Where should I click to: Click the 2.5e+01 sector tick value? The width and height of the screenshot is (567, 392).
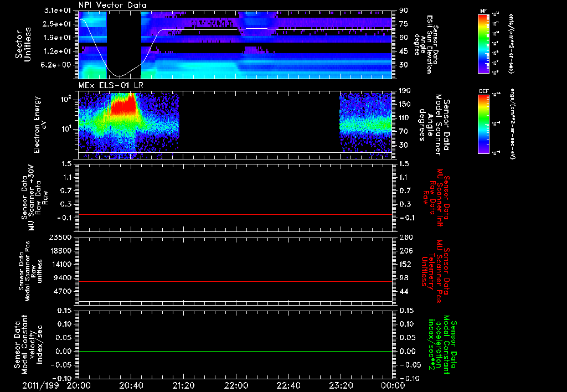58,24
